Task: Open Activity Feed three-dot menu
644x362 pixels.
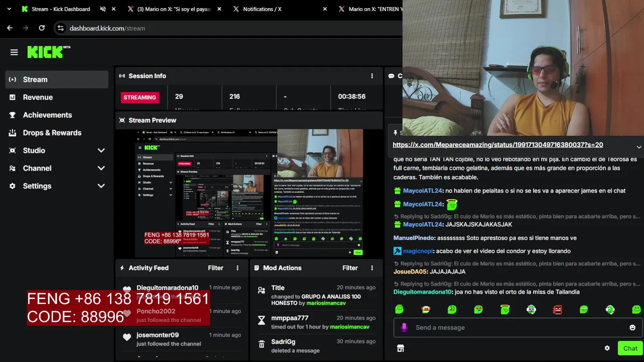Action: click(x=237, y=268)
